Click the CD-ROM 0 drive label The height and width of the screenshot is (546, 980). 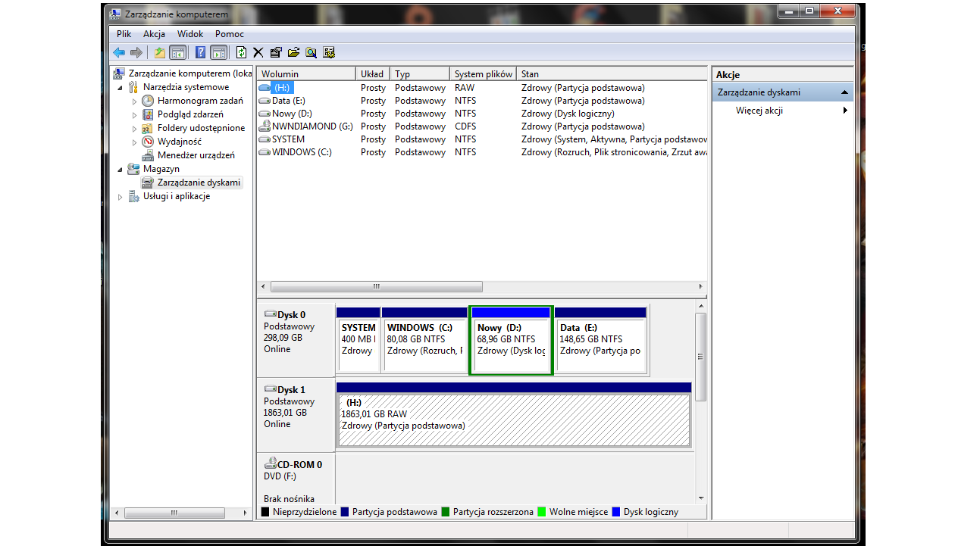(x=300, y=465)
